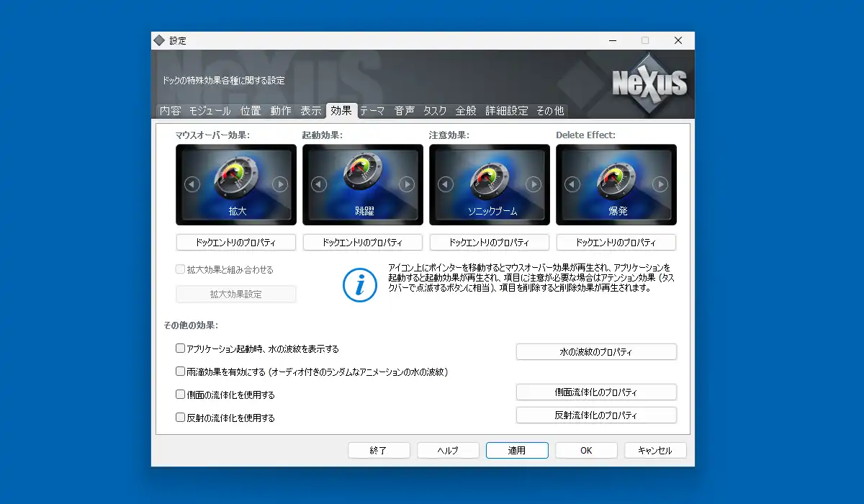Select the 効果 tab
This screenshot has height=504, width=864.
(x=341, y=110)
